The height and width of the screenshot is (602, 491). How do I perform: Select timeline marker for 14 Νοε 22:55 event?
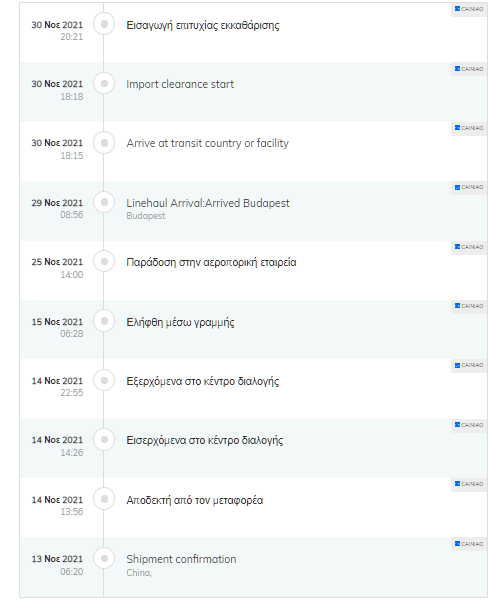coord(104,380)
